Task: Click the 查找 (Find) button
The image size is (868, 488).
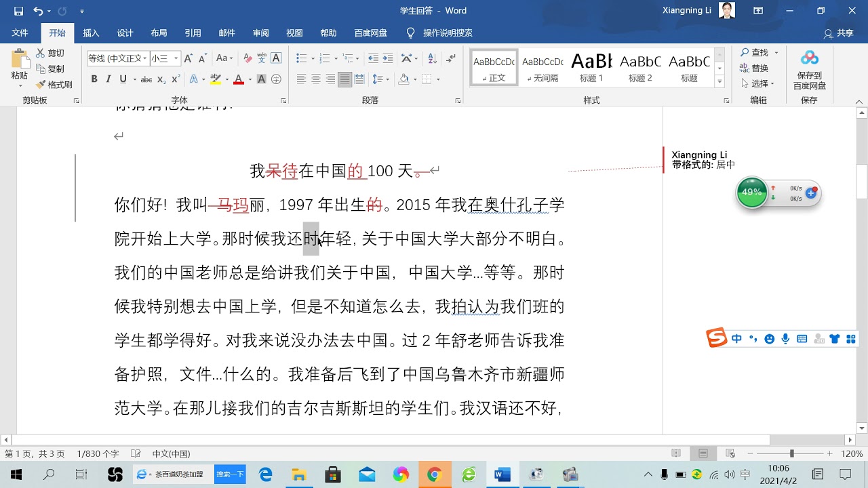Action: pyautogui.click(x=755, y=52)
